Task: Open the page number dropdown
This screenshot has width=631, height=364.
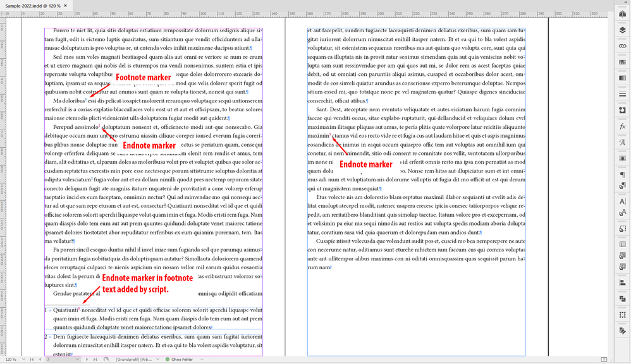Action: coord(77,360)
